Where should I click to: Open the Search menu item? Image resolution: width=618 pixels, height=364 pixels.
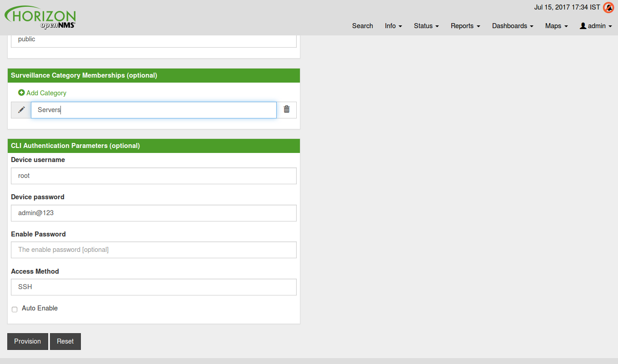[x=363, y=26]
